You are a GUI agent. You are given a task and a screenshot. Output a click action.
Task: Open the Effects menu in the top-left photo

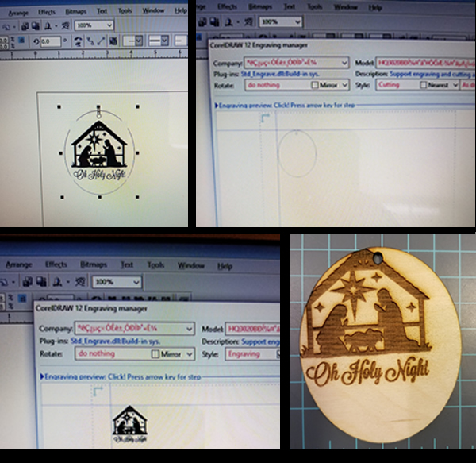tap(47, 12)
